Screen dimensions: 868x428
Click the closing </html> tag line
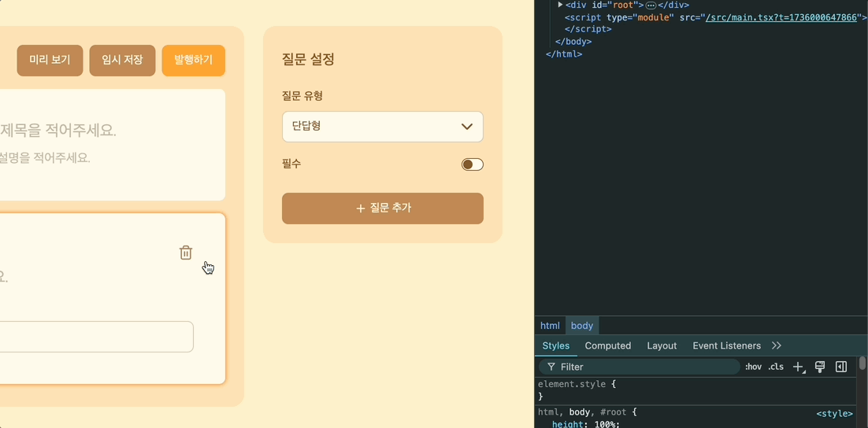point(563,54)
